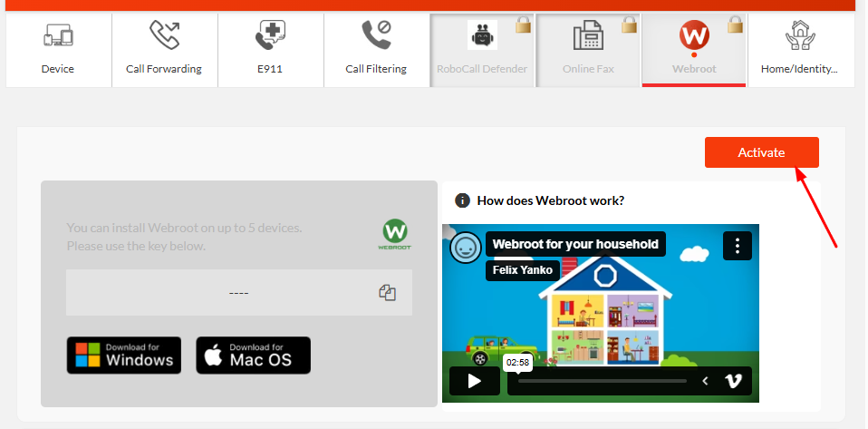Viewport: 868px width, 429px height.
Task: Open the Device tab
Action: [58, 50]
